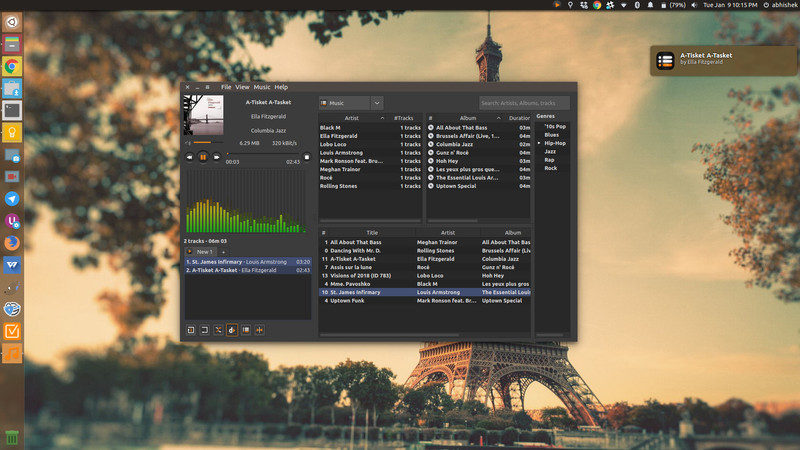
Task: Adjust the orange volume slider
Action: (x=208, y=143)
